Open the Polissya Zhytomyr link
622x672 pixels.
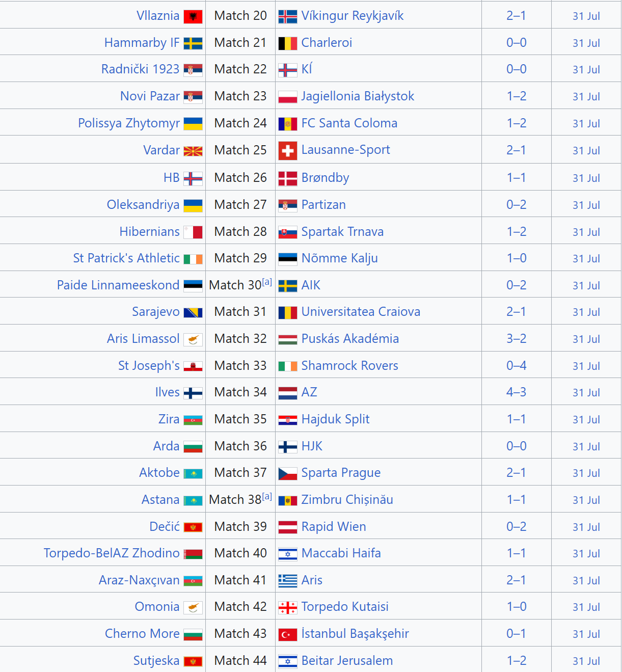click(x=129, y=123)
